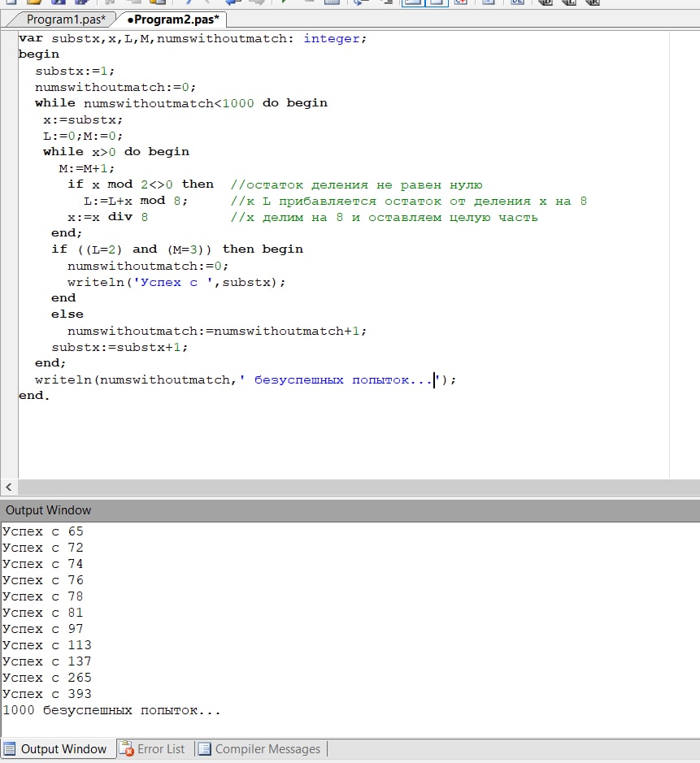Click output line 'Успех с 393'
Viewport: 700px width, 763px height.
pyautogui.click(x=46, y=693)
